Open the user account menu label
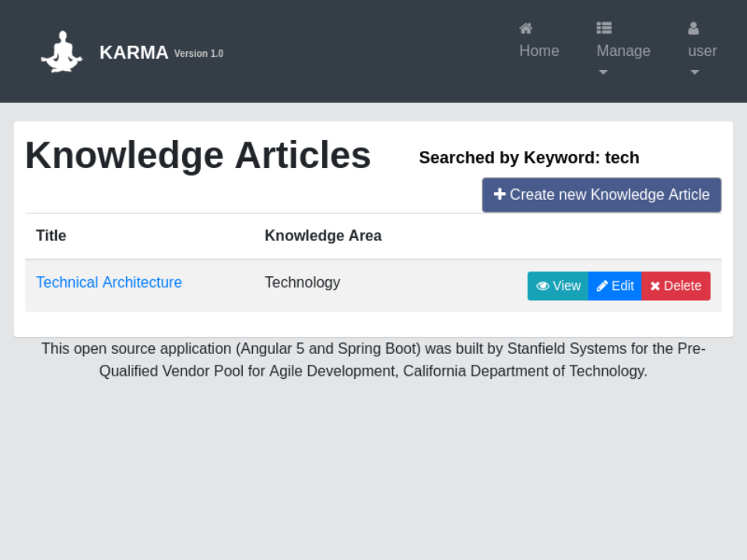Image resolution: width=747 pixels, height=560 pixels. pos(703,51)
